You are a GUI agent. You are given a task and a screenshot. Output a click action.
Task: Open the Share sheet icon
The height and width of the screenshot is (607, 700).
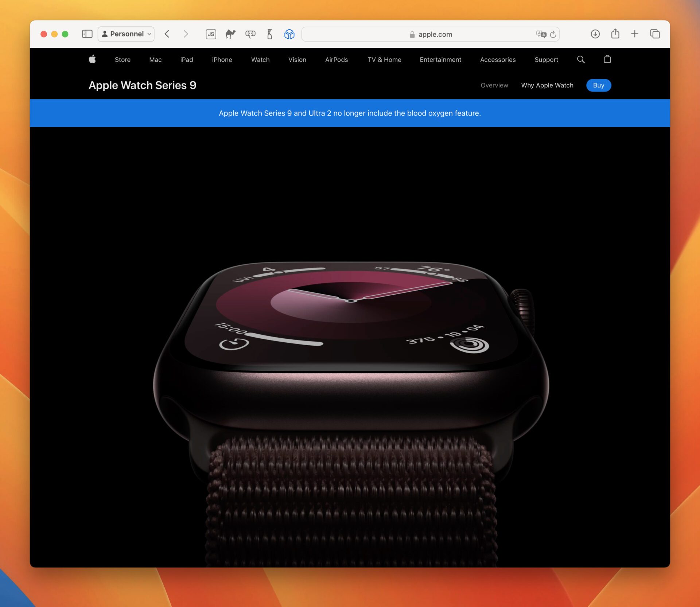615,34
